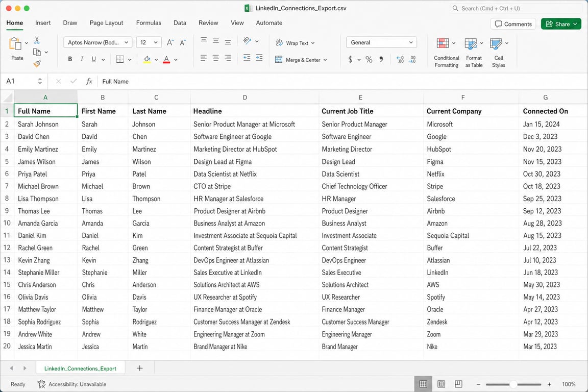Click the Cut scissors icon

pyautogui.click(x=37, y=40)
